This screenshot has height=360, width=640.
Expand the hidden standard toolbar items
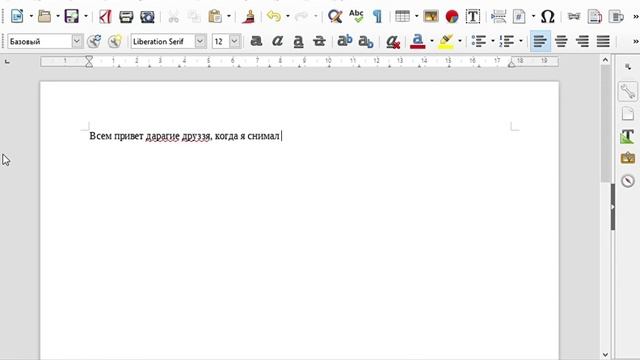click(x=636, y=16)
